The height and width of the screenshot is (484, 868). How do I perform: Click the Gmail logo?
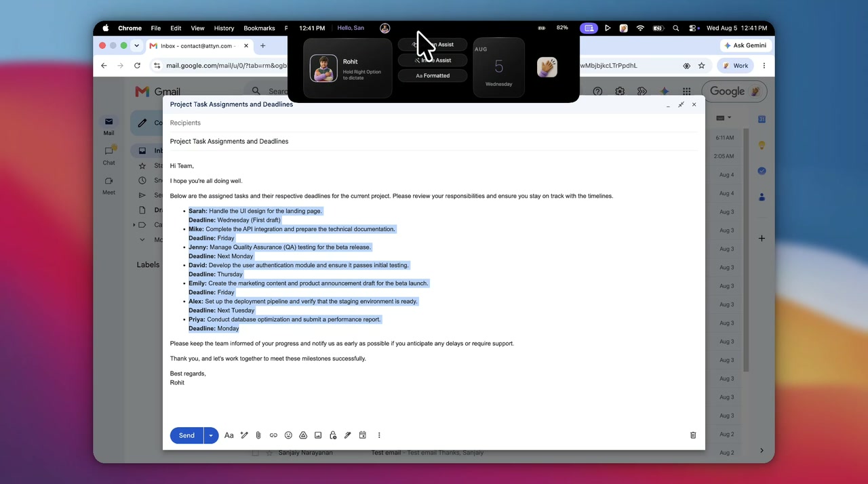(158, 92)
